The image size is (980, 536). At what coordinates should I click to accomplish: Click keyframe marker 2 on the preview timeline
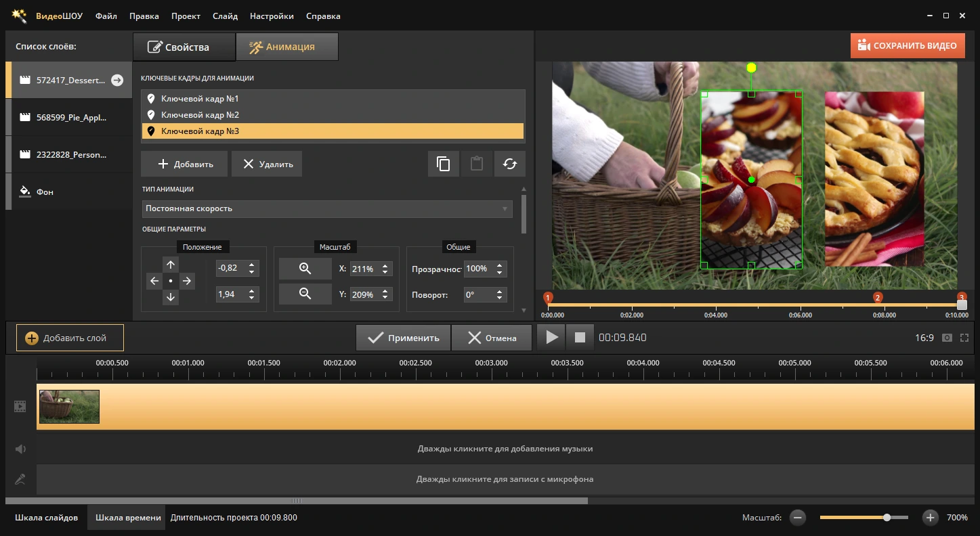point(878,298)
